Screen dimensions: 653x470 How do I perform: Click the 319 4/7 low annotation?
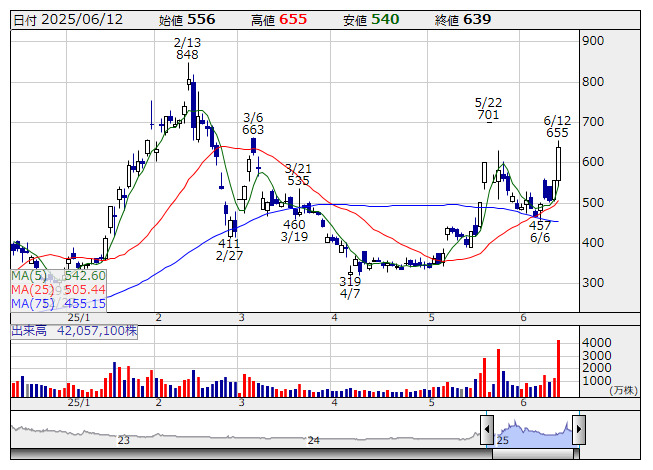[x=350, y=288]
